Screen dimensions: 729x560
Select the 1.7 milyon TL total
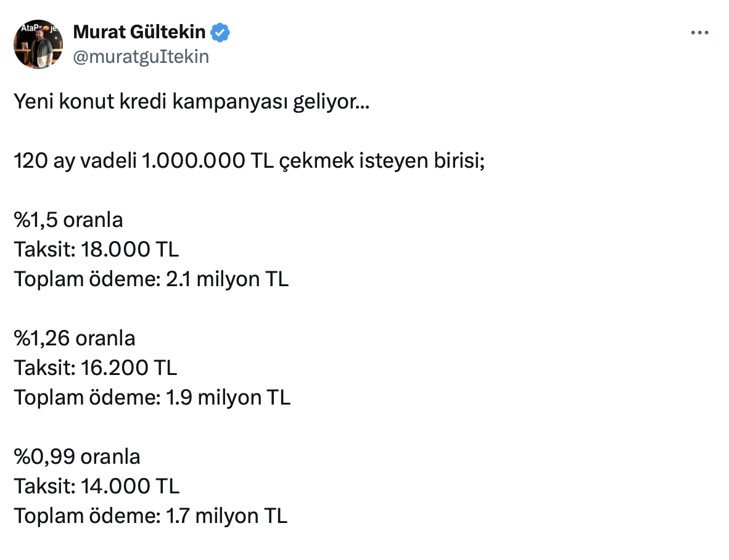pyautogui.click(x=226, y=516)
